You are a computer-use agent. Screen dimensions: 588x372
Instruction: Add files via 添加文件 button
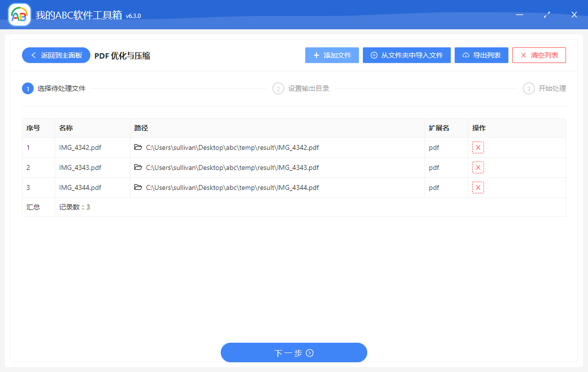332,55
